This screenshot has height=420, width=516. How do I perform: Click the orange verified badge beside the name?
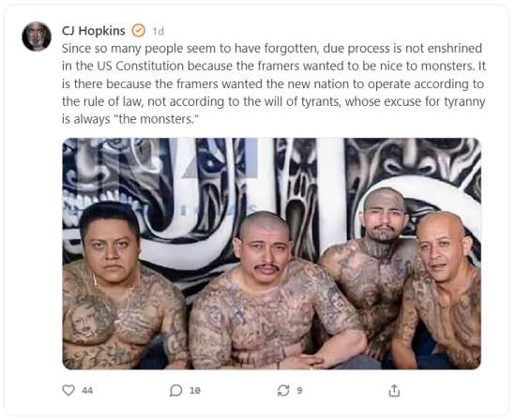[x=138, y=31]
